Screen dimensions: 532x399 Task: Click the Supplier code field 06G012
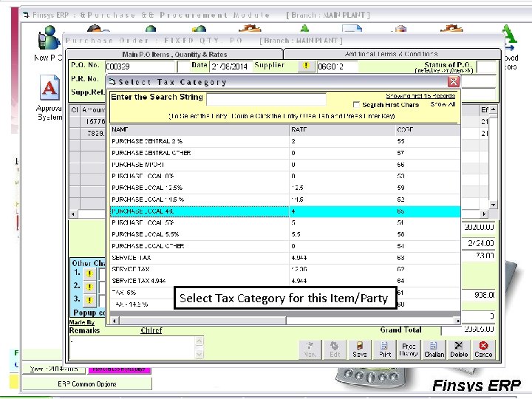click(x=337, y=66)
